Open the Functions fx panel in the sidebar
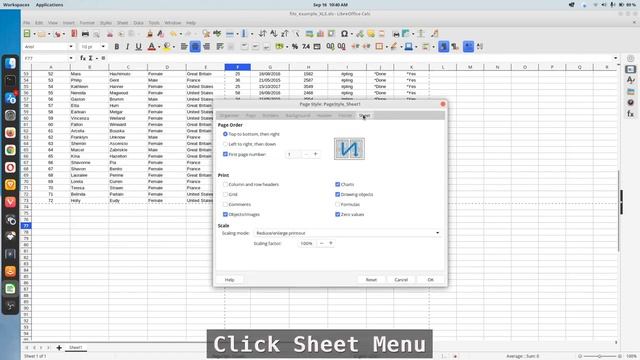This screenshot has height=360, width=640. point(631,113)
